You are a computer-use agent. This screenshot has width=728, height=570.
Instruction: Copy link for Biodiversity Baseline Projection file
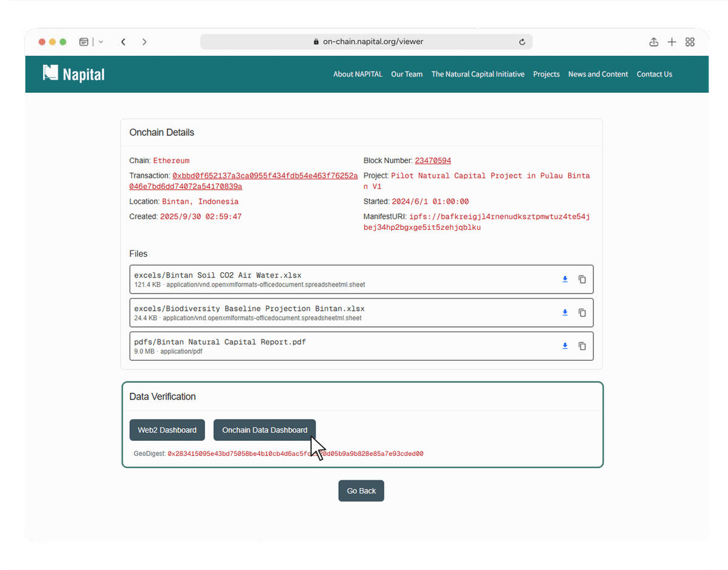click(582, 313)
